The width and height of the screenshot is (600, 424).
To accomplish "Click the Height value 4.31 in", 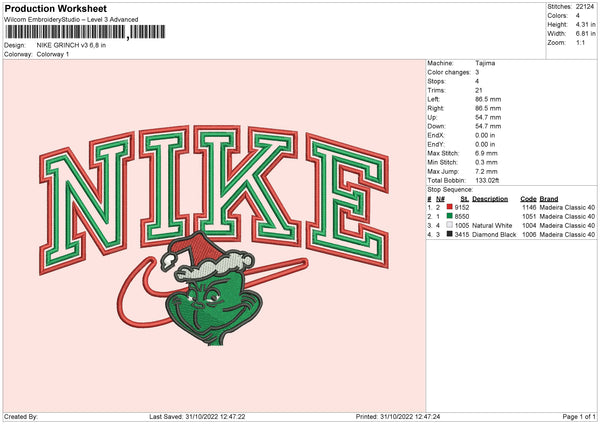I will pyautogui.click(x=585, y=24).
